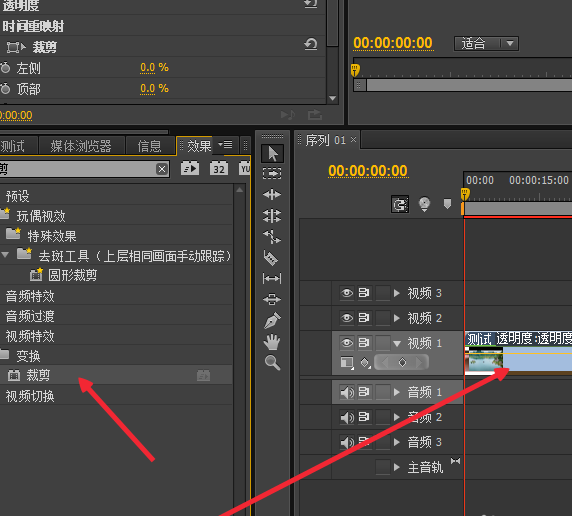The width and height of the screenshot is (572, 516).
Task: Click the timeline zoom bar
Action: 517,209
